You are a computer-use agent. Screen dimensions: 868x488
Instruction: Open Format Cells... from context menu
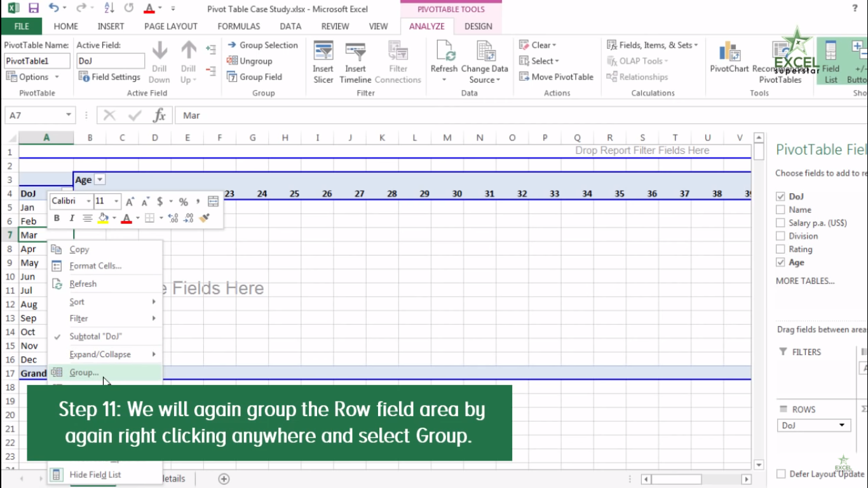click(x=105, y=266)
